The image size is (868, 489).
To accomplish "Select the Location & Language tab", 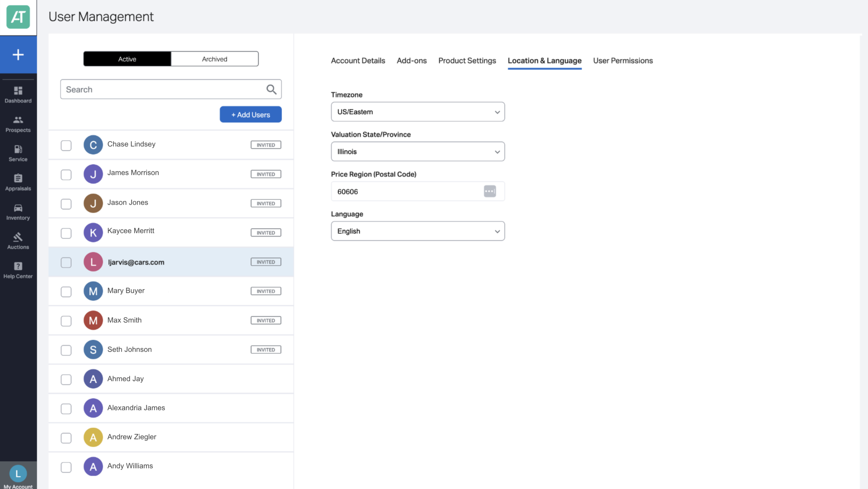I will click(545, 60).
